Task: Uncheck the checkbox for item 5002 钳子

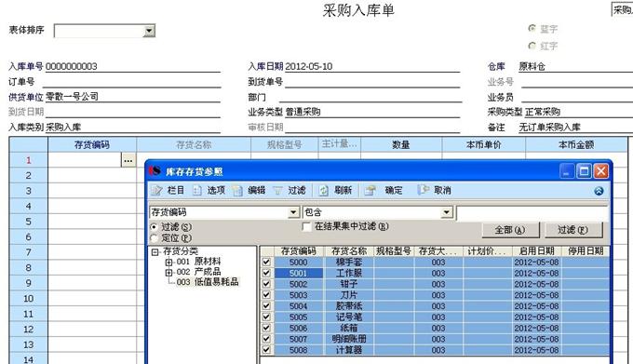Action: (x=266, y=284)
